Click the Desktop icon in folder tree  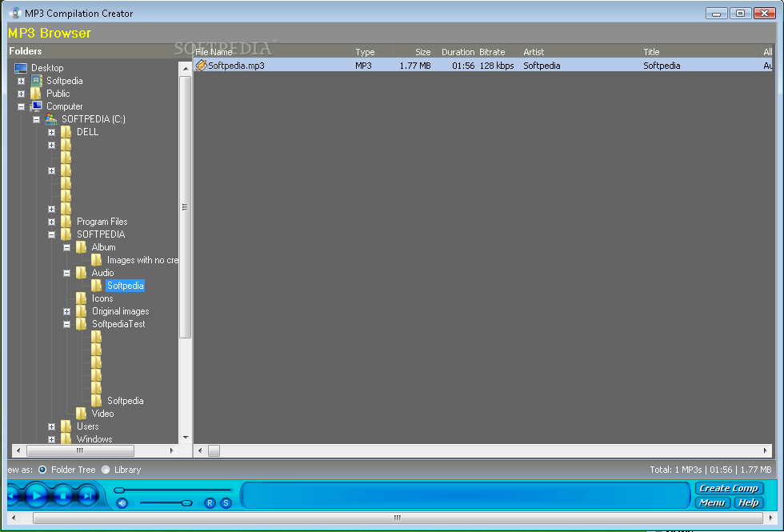21,68
